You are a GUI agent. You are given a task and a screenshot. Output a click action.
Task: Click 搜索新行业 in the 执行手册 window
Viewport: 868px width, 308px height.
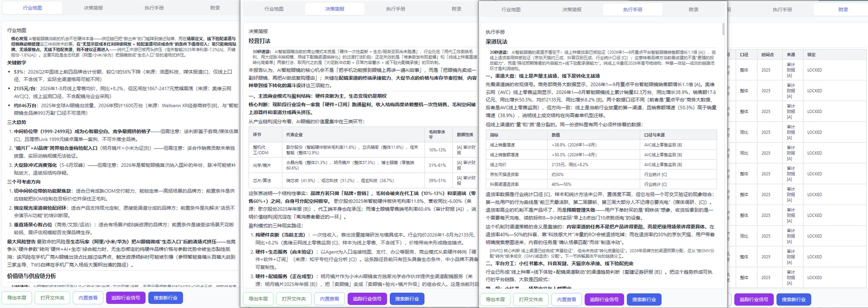[644, 299]
